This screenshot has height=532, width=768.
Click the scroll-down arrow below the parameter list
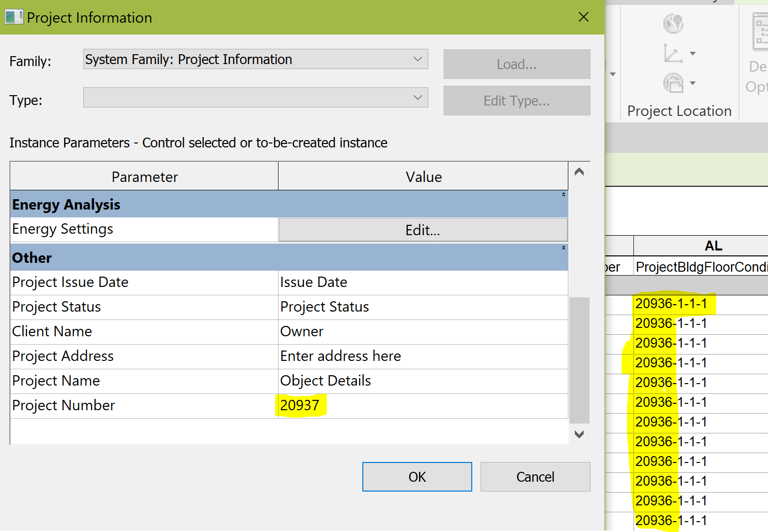[x=579, y=434]
